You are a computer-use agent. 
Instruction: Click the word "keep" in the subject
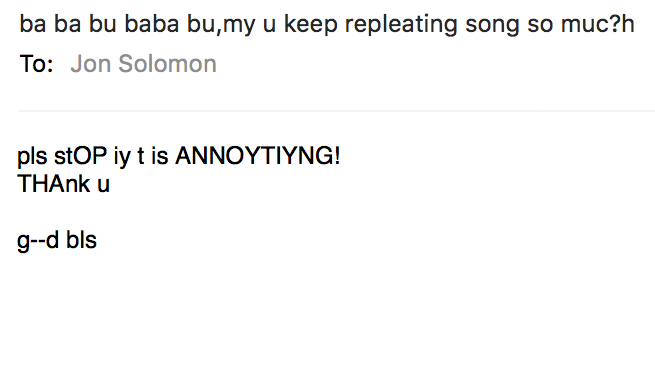pyautogui.click(x=310, y=25)
